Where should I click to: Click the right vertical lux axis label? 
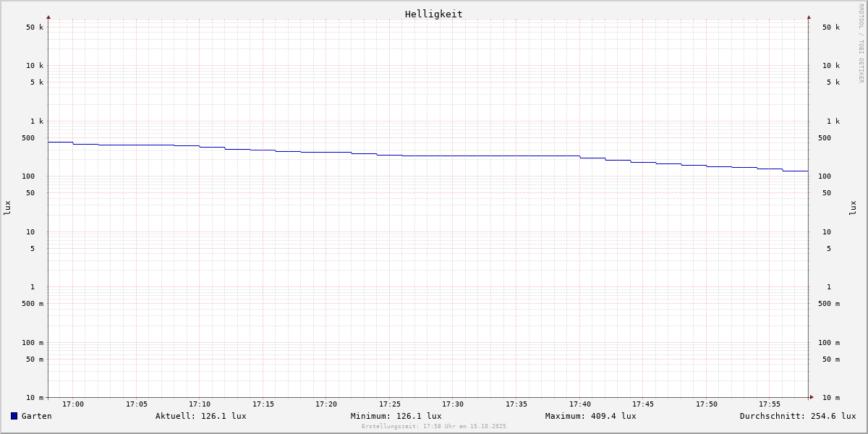point(853,208)
